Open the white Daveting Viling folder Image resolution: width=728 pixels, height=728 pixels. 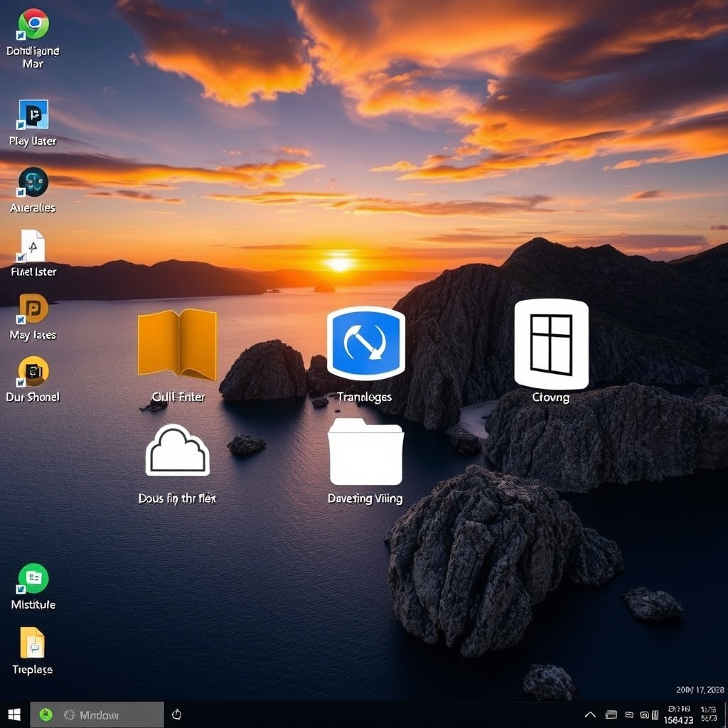pos(365,453)
